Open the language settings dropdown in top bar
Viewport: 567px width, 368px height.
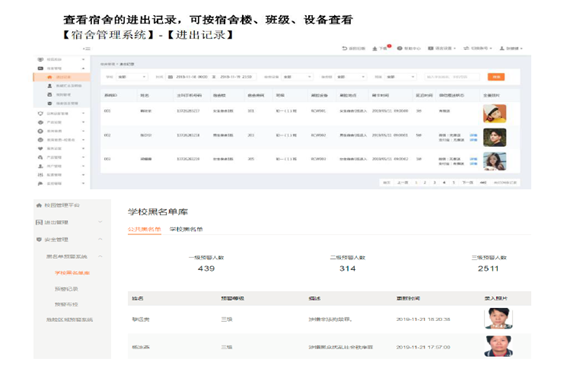point(442,48)
